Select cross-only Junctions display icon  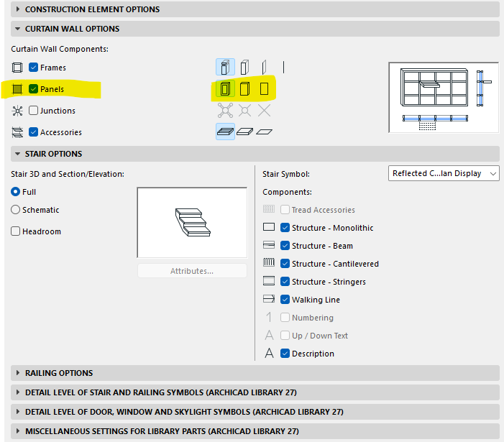coord(264,111)
